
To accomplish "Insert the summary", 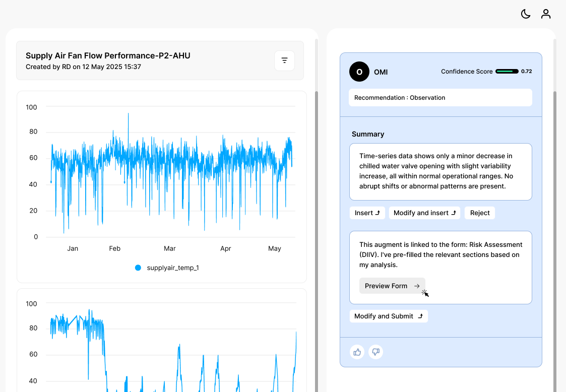I will pyautogui.click(x=367, y=213).
